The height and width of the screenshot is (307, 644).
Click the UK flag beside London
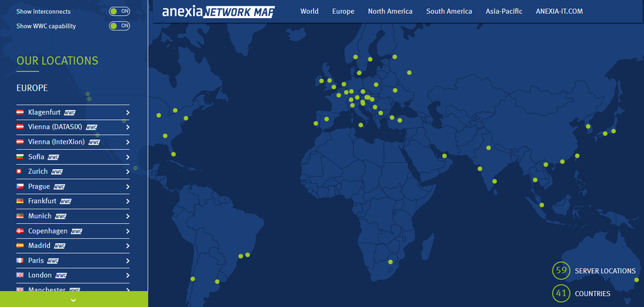point(20,275)
